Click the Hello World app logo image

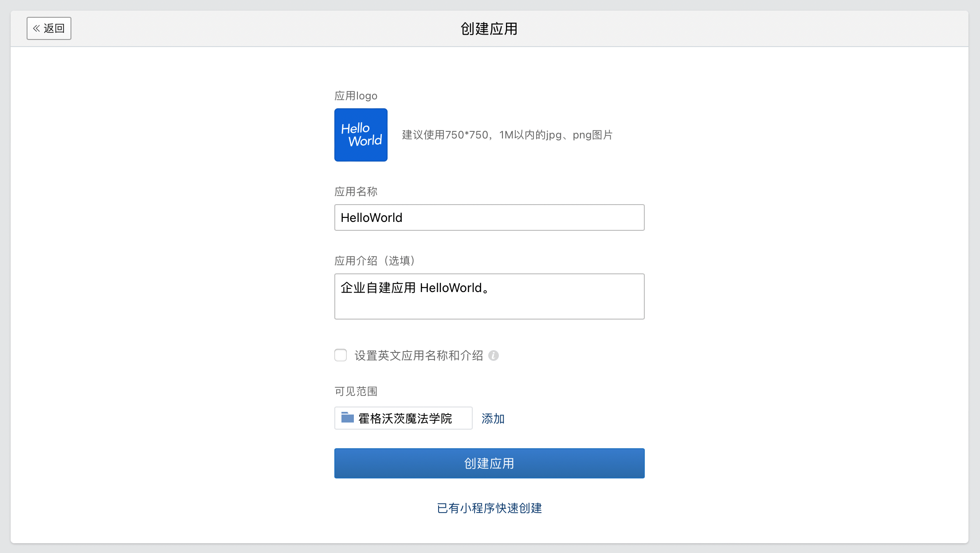click(x=361, y=135)
